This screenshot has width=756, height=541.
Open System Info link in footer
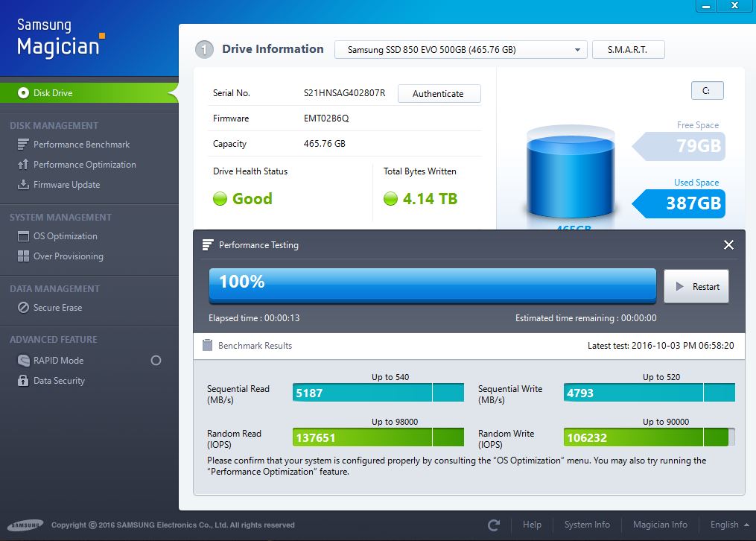(x=587, y=525)
